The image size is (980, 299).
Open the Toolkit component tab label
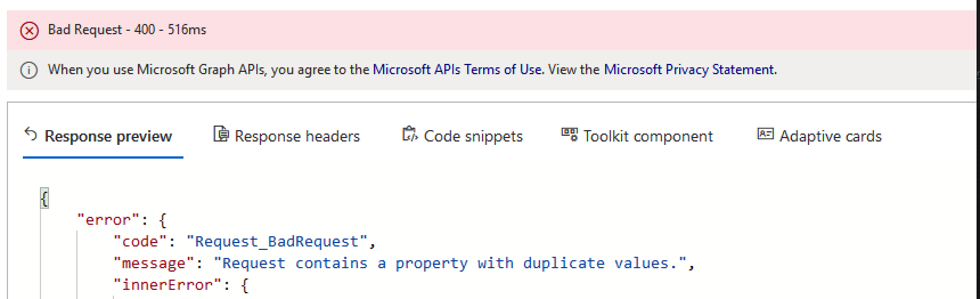point(648,136)
